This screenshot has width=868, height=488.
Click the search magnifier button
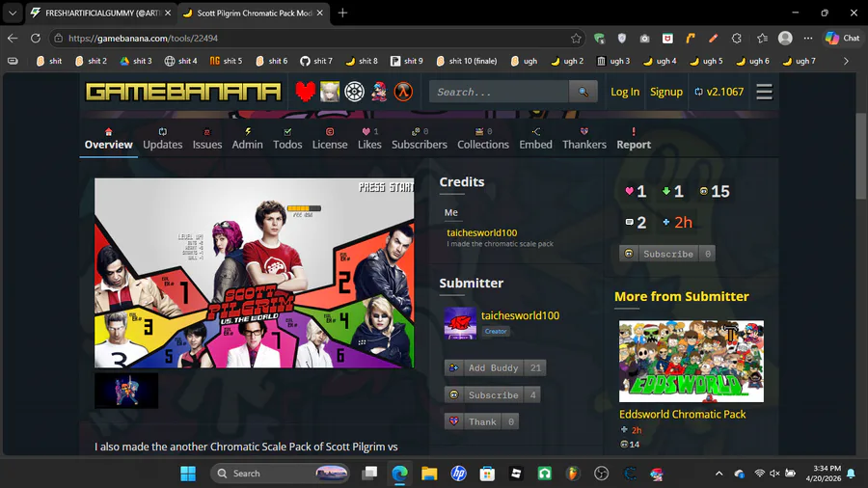coord(583,92)
